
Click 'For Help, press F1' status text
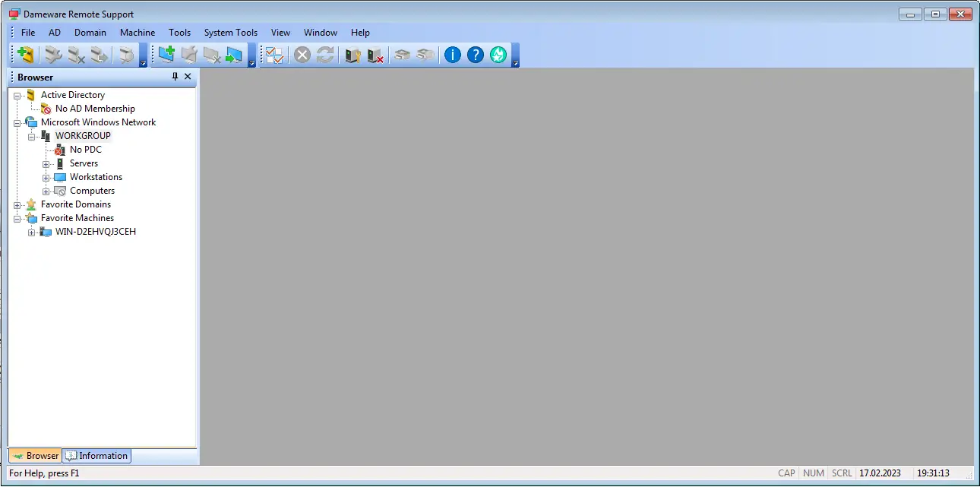[x=44, y=473]
